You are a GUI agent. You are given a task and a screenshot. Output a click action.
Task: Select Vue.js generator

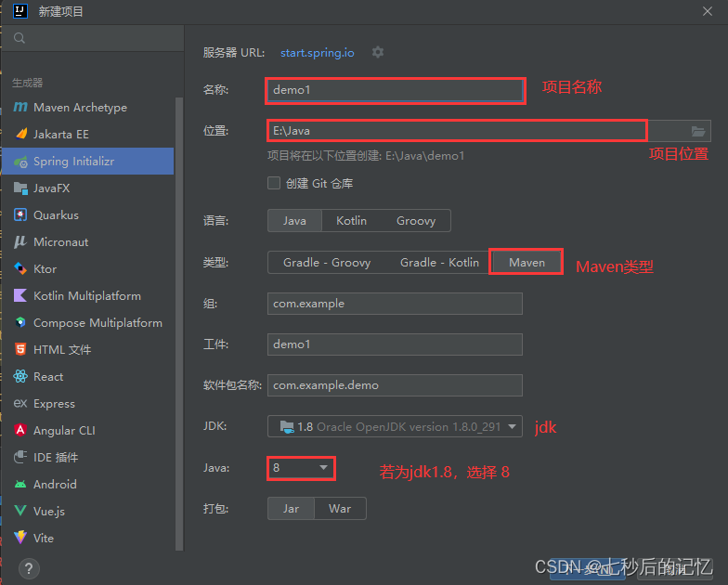pos(87,511)
